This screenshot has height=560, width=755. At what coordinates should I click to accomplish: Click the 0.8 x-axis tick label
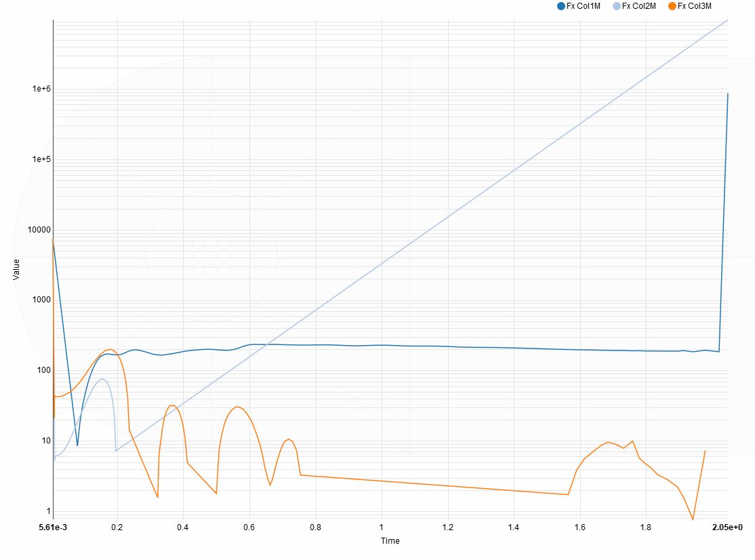pyautogui.click(x=315, y=527)
